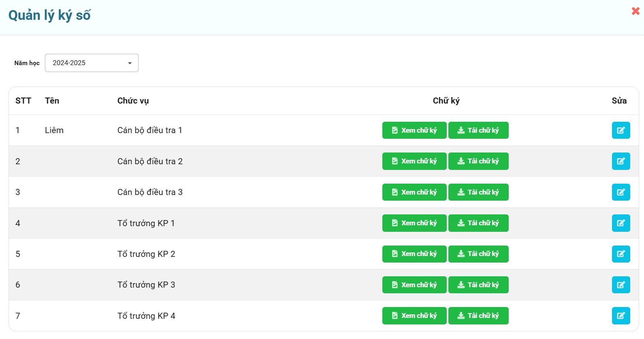Modify the Tổ trưởng KP 4 row
This screenshot has width=644, height=339.
pyautogui.click(x=621, y=316)
